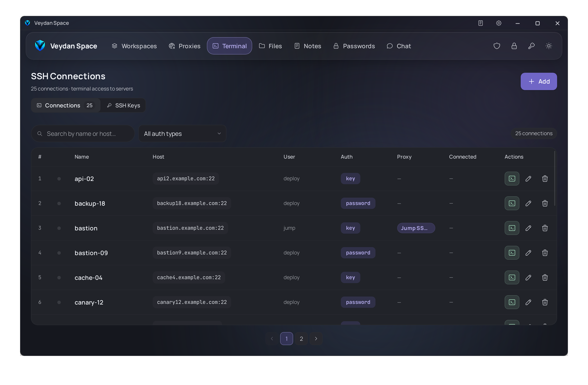
Task: Edit the cache-04 connection
Action: coord(528,277)
